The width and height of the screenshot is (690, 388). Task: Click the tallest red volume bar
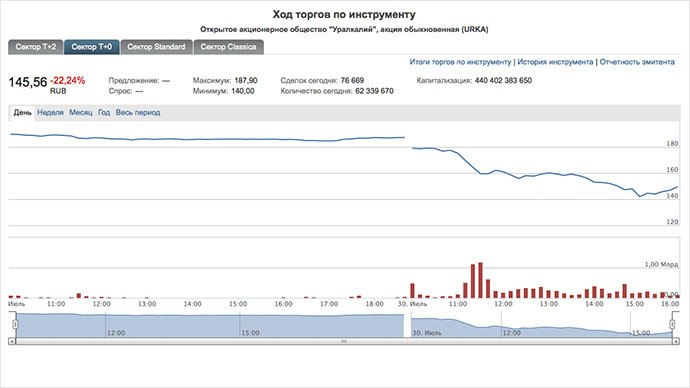pyautogui.click(x=480, y=280)
